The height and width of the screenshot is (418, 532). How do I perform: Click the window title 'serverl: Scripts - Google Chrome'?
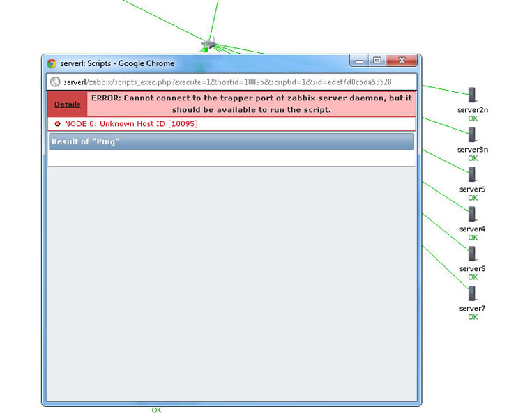coord(117,63)
